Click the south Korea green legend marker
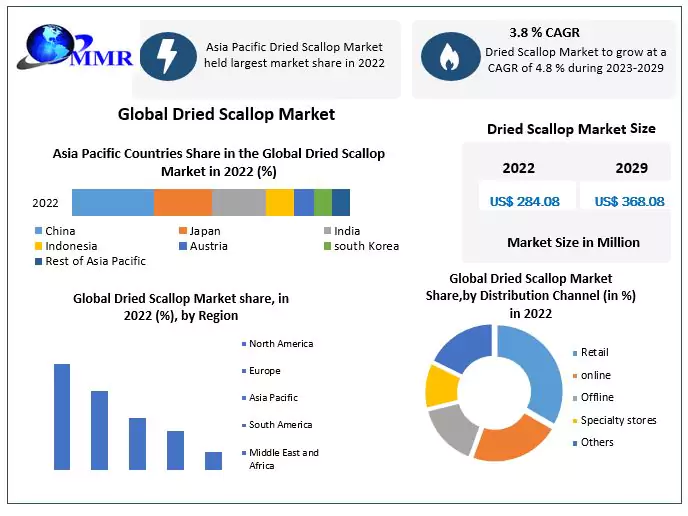The image size is (688, 516). click(x=326, y=246)
